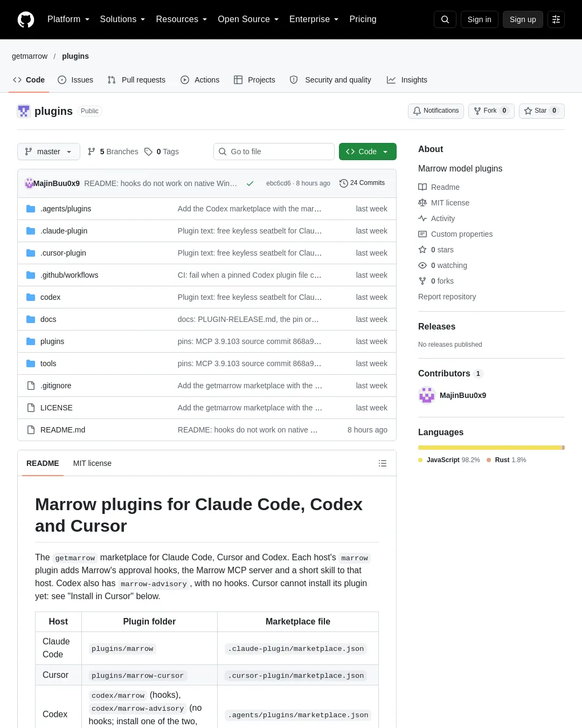Open commit message 'docs: PLUGIN-RELEASE.md, the pin or…'
Screen dimensions: 582x728
click(248, 319)
